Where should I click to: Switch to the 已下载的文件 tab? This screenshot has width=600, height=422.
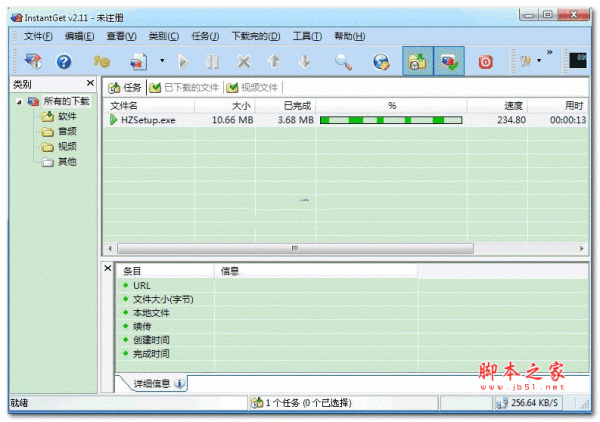click(184, 88)
